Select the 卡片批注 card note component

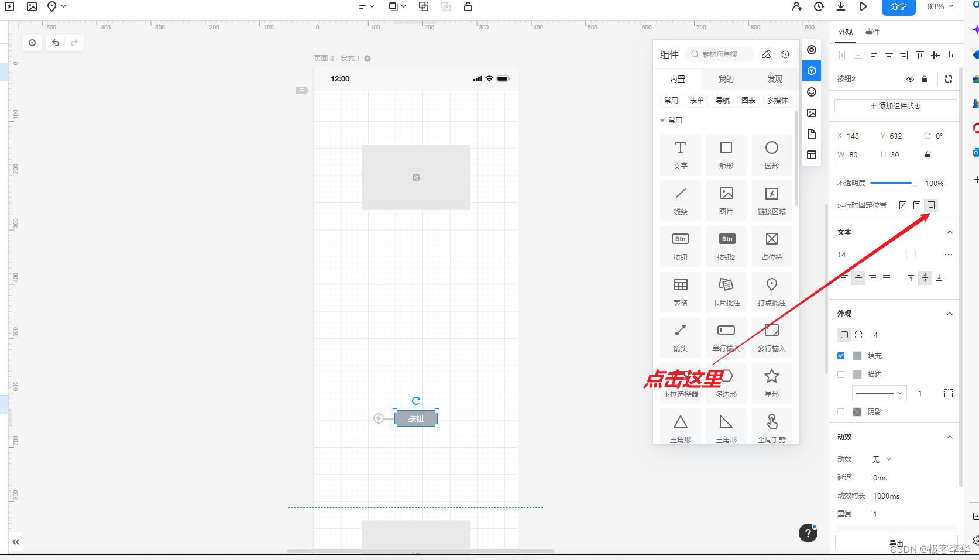726,292
